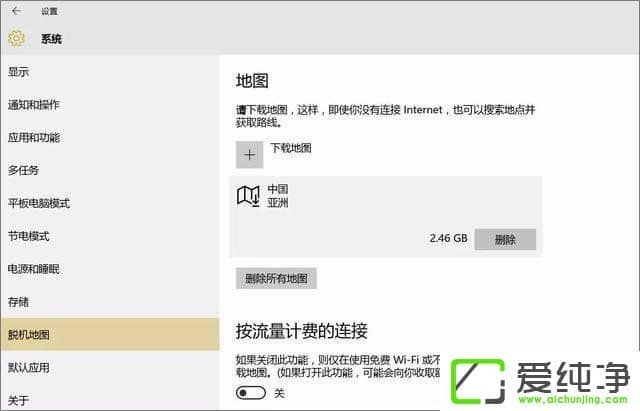Image resolution: width=640 pixels, height=411 pixels.
Task: Click the back arrow icon
Action: (16, 11)
